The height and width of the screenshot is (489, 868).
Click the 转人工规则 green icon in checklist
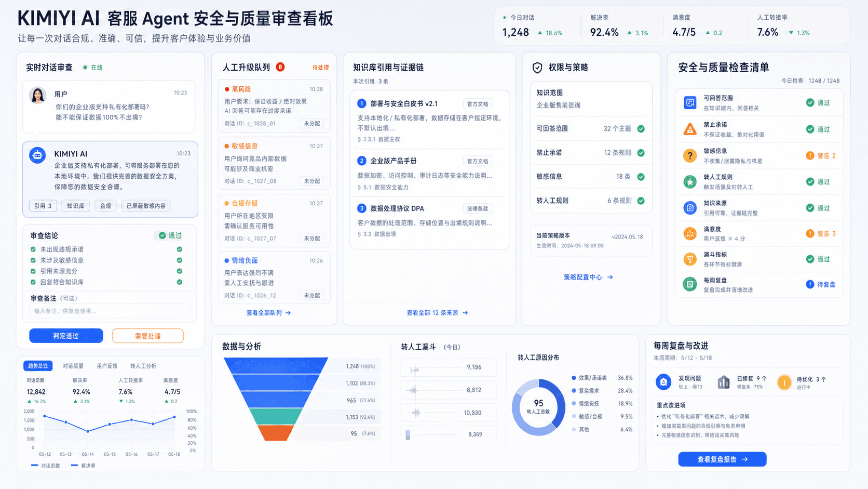(690, 182)
